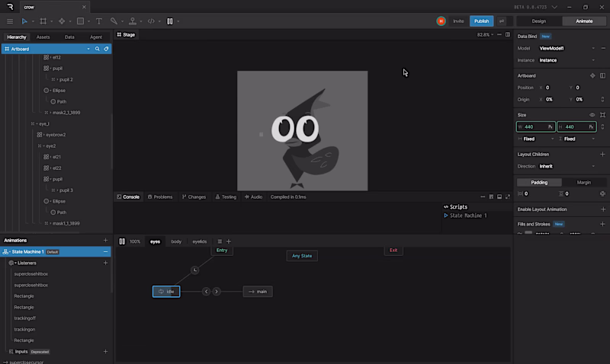Open console panel more options
Image resolution: width=610 pixels, height=364 pixels.
(x=483, y=197)
